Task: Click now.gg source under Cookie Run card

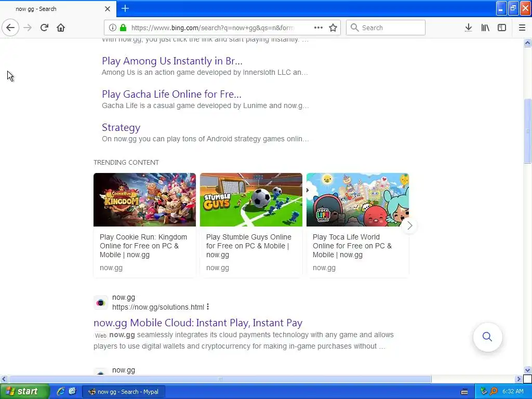Action: click(x=111, y=268)
